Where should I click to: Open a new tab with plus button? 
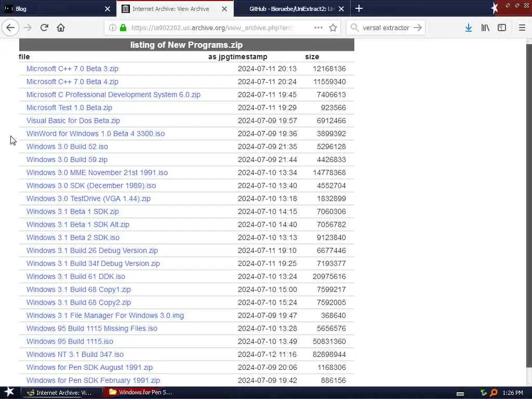pos(359,8)
